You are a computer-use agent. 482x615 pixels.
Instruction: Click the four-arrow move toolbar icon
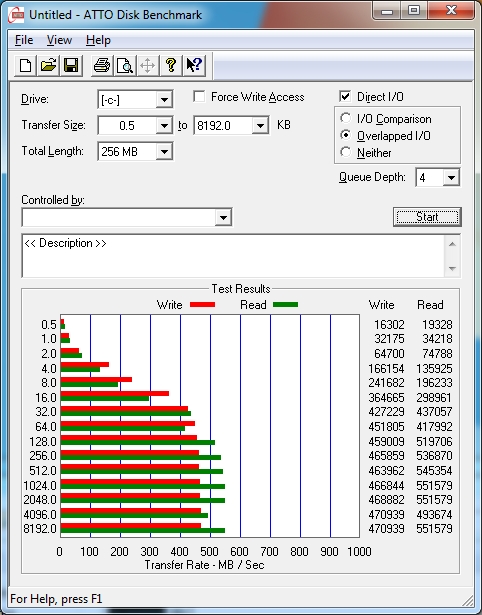147,65
